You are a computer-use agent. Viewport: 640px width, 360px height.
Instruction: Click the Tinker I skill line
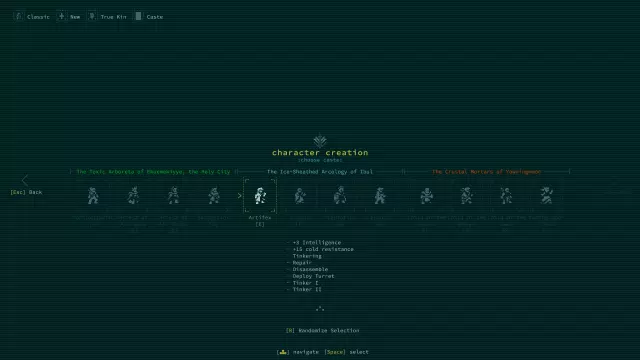[305, 283]
